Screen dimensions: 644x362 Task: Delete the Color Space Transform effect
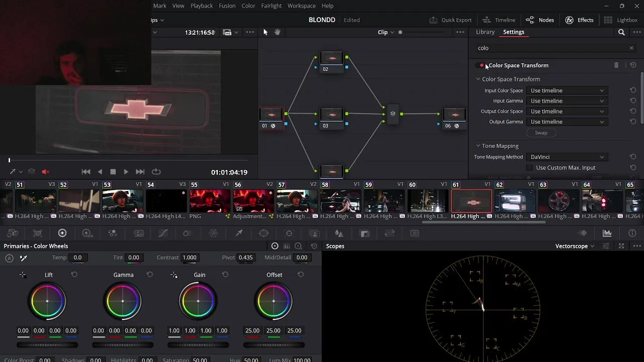(616, 65)
